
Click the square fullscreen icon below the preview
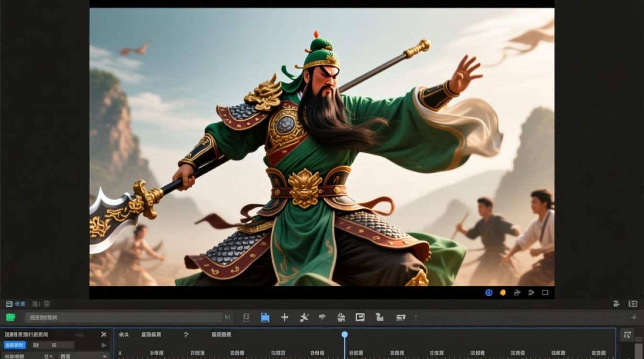coord(545,292)
